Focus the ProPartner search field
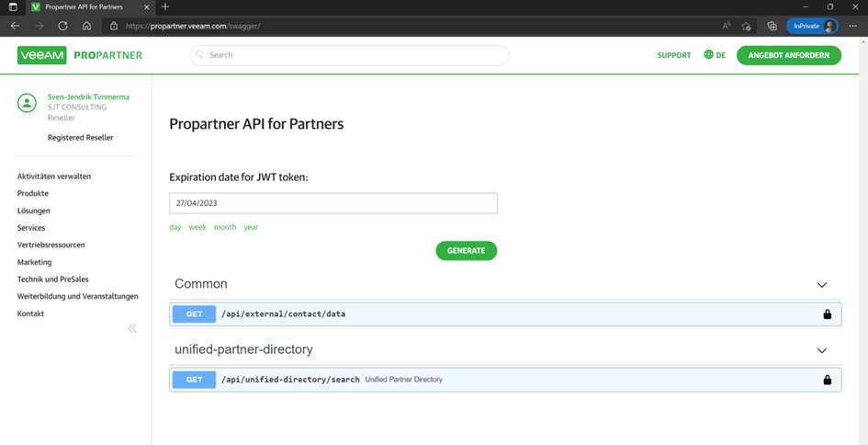The width and height of the screenshot is (868, 445). click(349, 55)
